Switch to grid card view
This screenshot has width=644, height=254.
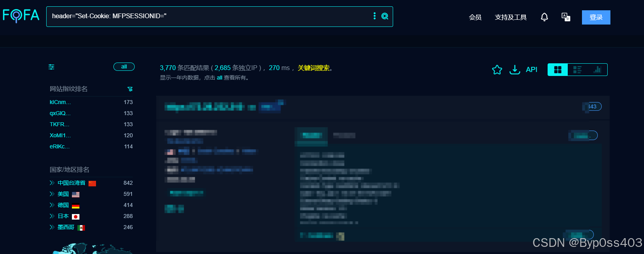(x=557, y=70)
